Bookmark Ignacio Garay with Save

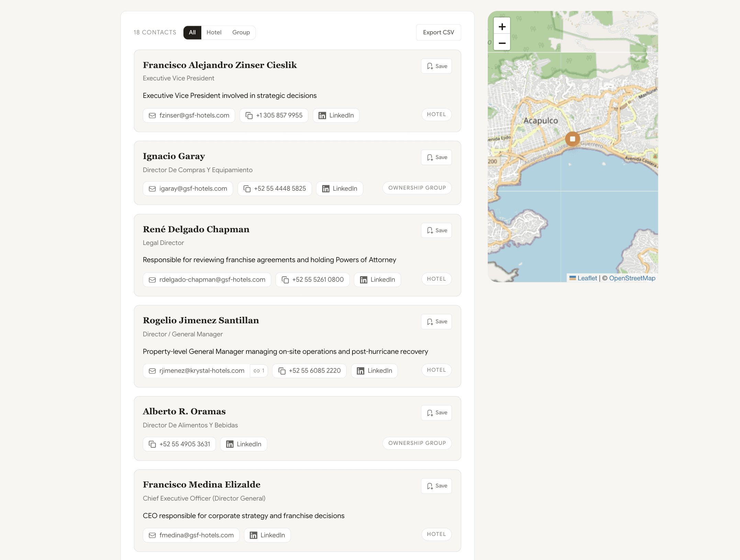click(436, 157)
